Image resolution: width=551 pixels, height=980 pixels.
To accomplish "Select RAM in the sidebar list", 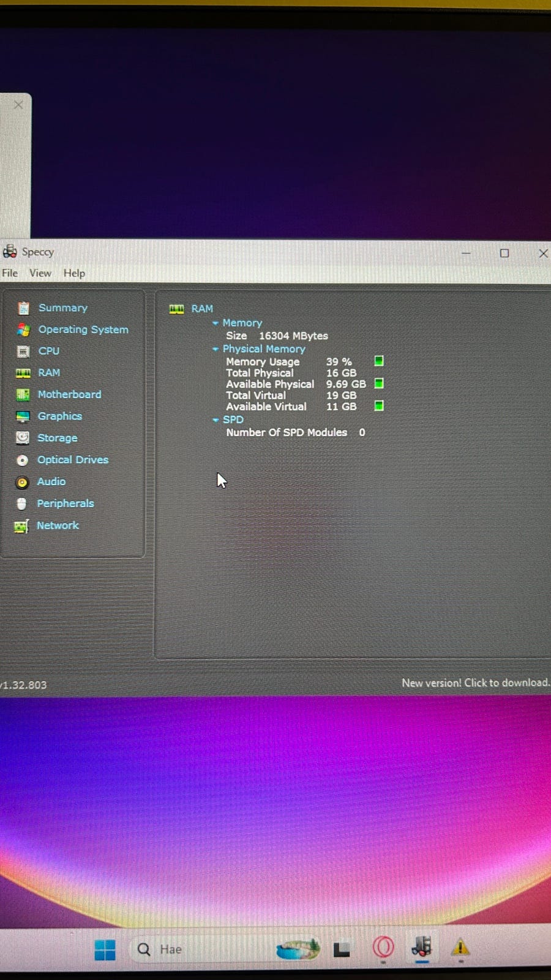I will [x=49, y=372].
